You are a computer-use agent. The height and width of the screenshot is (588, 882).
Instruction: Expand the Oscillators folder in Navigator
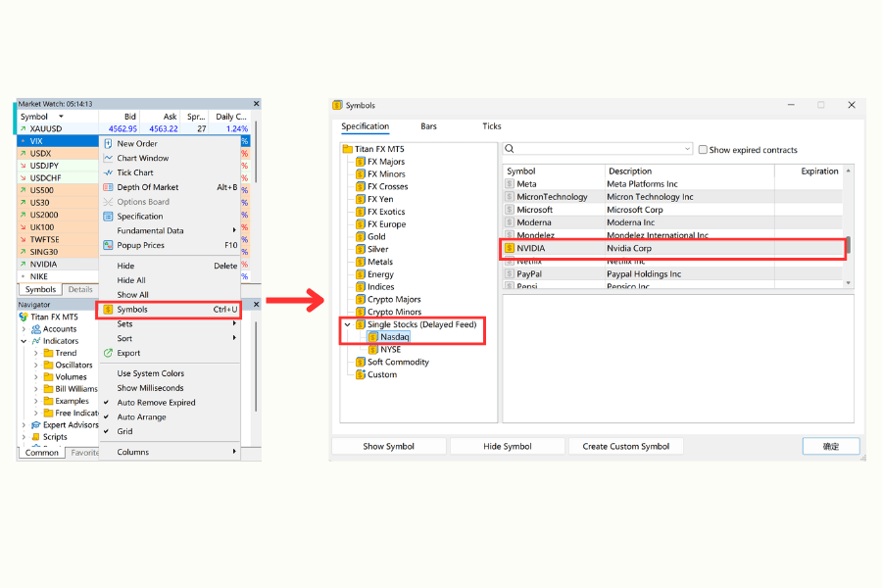click(x=36, y=366)
